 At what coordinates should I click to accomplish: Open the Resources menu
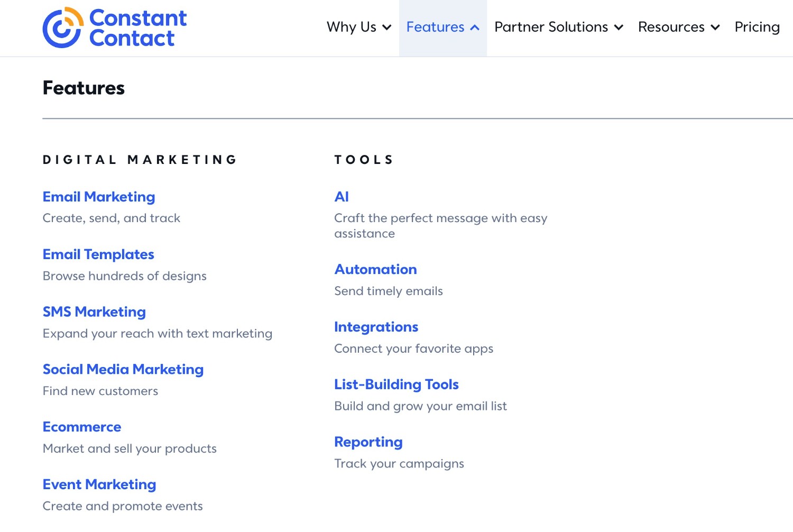coord(679,27)
